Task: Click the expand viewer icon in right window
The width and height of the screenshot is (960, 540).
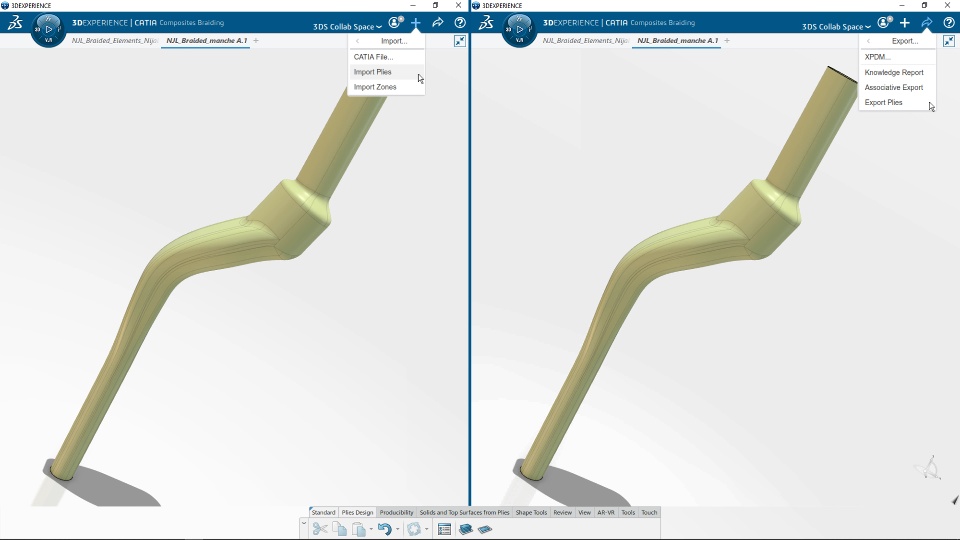Action: coord(949,41)
